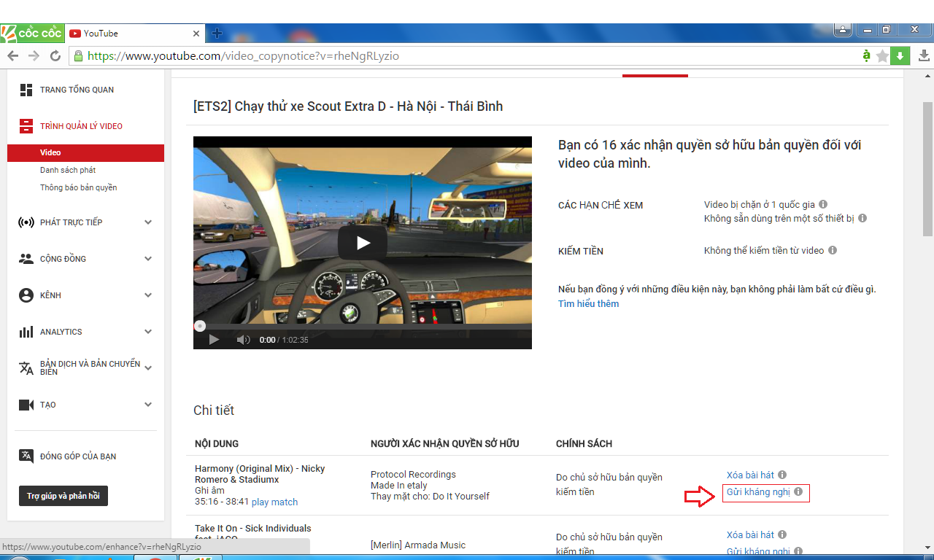The image size is (934, 560).
Task: Click Harmony (Original Mix) song title
Action: (x=260, y=474)
